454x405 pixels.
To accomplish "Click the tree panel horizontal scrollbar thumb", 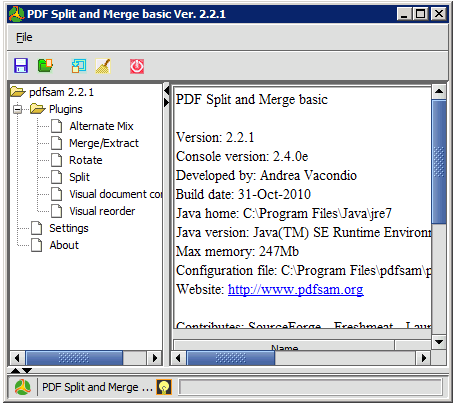I will tap(74, 358).
